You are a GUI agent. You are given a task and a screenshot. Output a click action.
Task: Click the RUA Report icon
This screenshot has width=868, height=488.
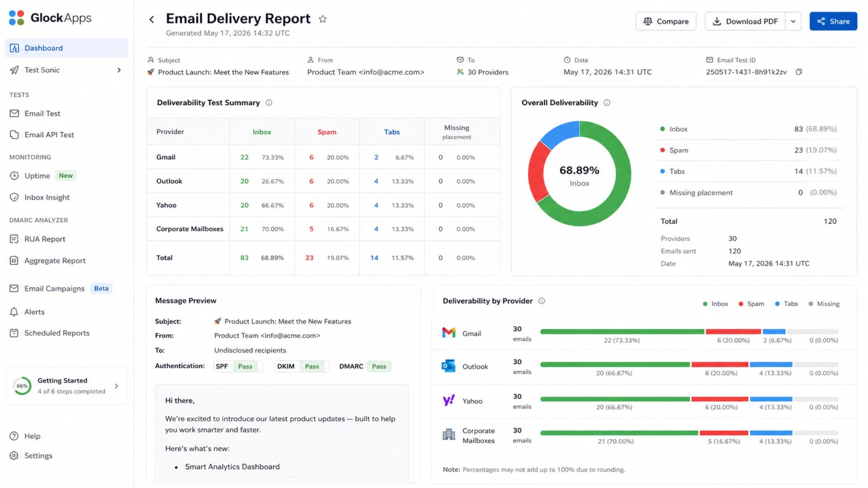14,239
